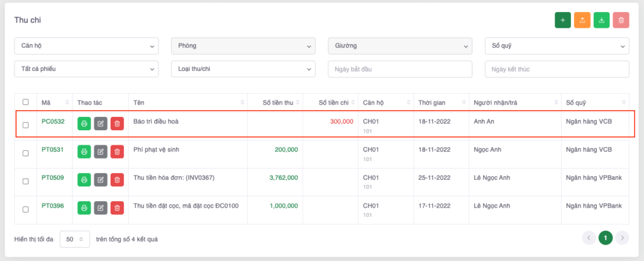Click the green add new voucher button

click(x=562, y=20)
